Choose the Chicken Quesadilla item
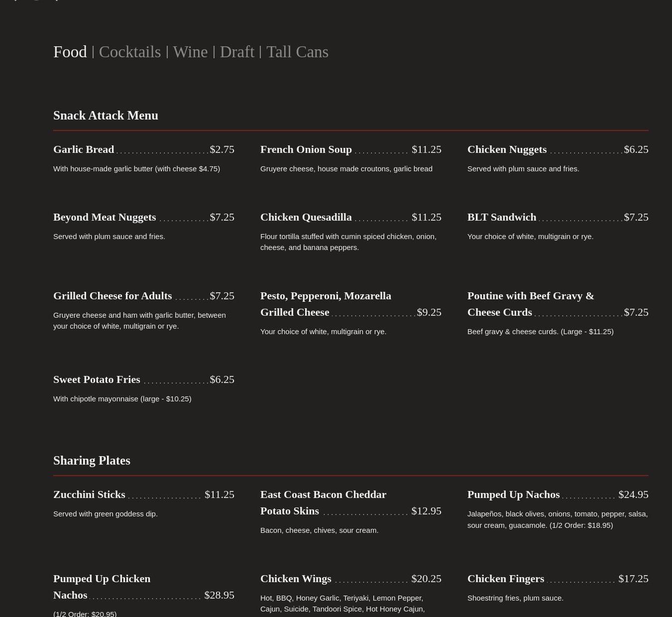This screenshot has width=672, height=617. 306,217
